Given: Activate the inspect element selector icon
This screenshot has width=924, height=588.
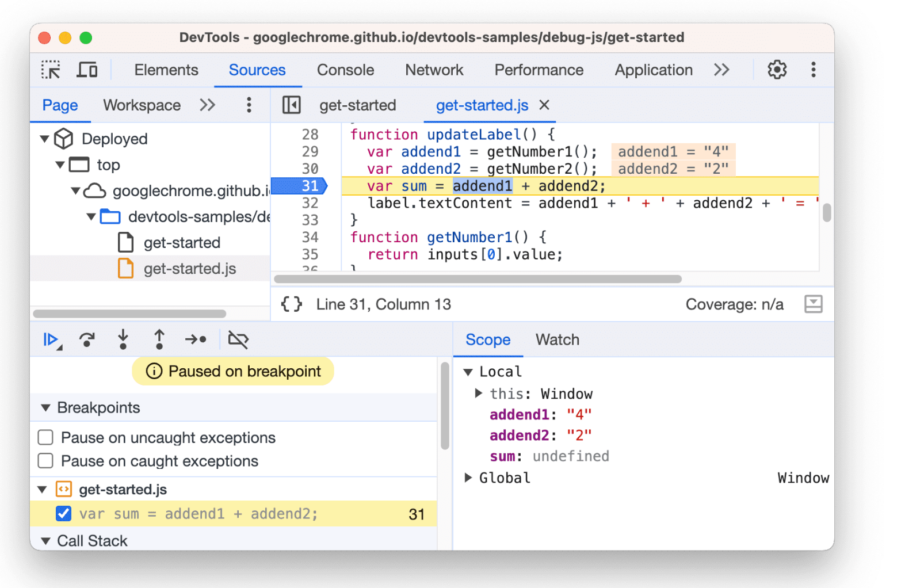Looking at the screenshot, I should (51, 70).
